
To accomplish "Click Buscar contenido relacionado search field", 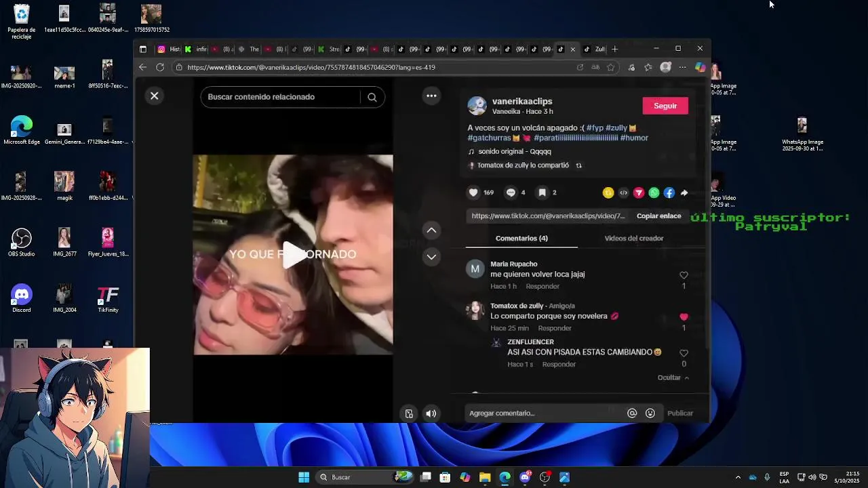I will [281, 97].
